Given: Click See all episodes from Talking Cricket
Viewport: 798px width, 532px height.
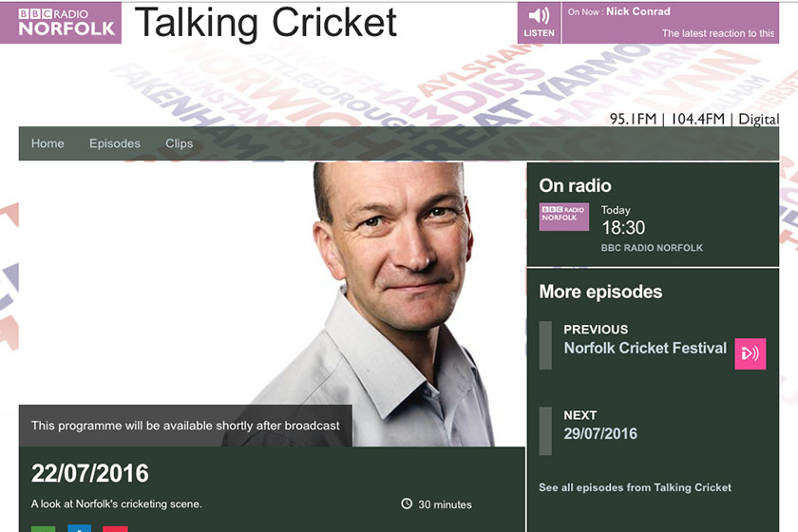Looking at the screenshot, I should (635, 487).
